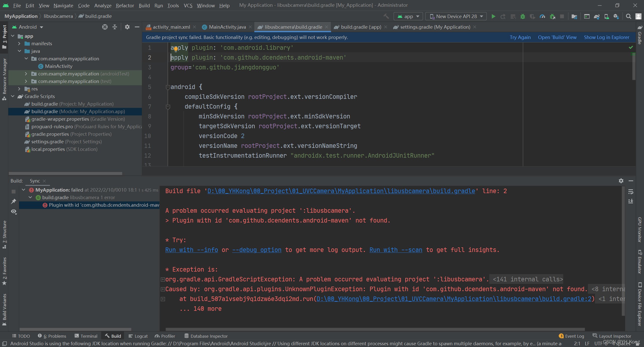Click the Debug app bug icon
The height and width of the screenshot is (347, 644).
[x=523, y=16]
